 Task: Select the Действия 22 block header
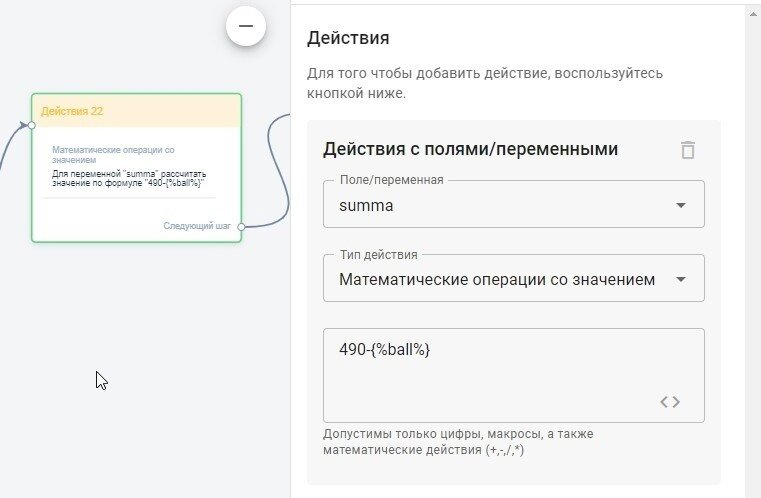(136, 111)
